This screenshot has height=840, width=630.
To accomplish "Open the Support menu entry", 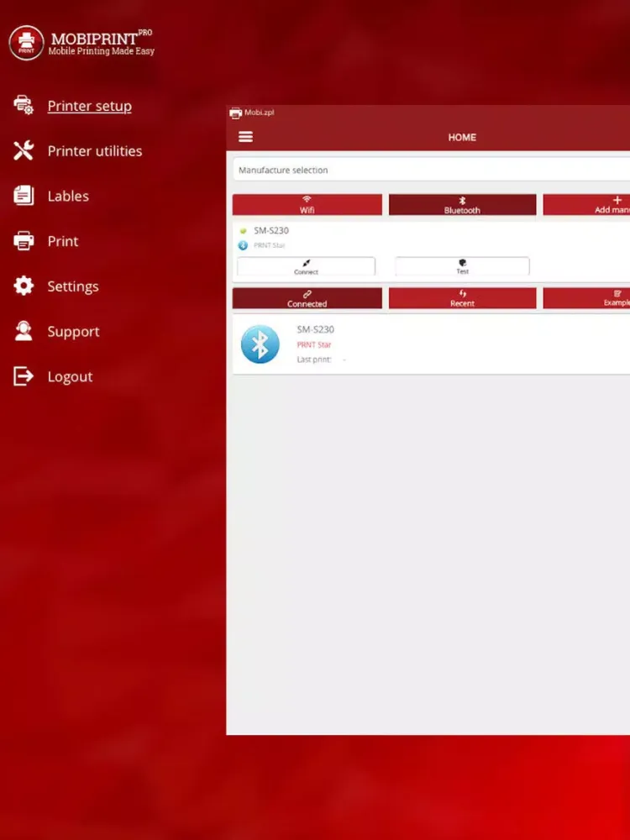I will pyautogui.click(x=73, y=331).
